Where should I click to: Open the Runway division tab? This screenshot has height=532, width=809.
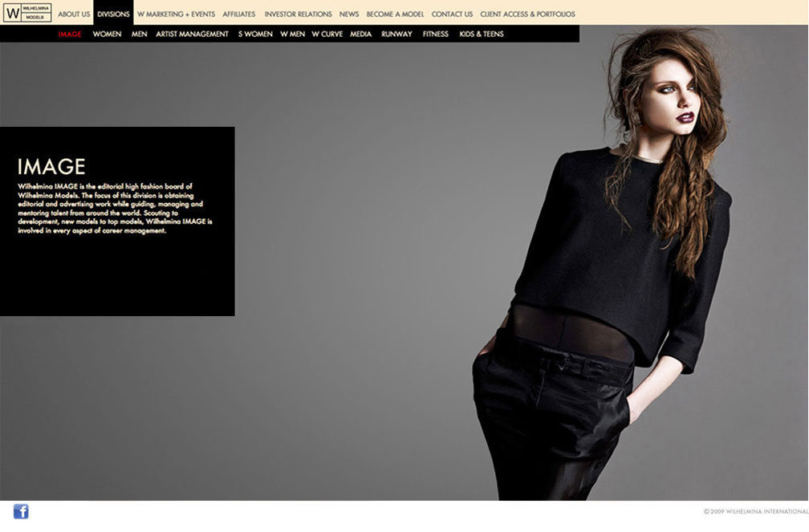coord(396,34)
